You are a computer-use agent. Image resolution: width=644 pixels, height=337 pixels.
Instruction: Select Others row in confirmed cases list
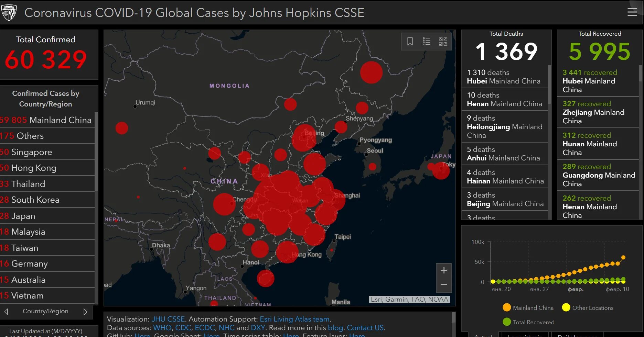click(x=47, y=136)
